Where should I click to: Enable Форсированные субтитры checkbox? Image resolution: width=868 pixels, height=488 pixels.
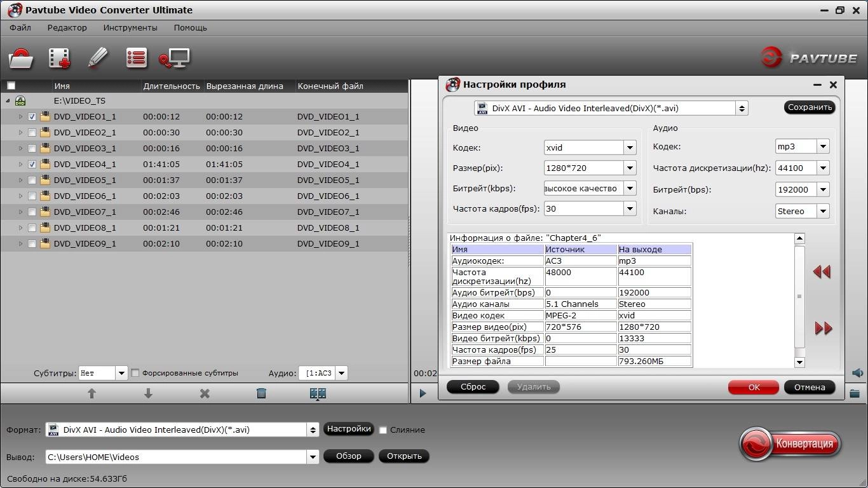point(135,373)
